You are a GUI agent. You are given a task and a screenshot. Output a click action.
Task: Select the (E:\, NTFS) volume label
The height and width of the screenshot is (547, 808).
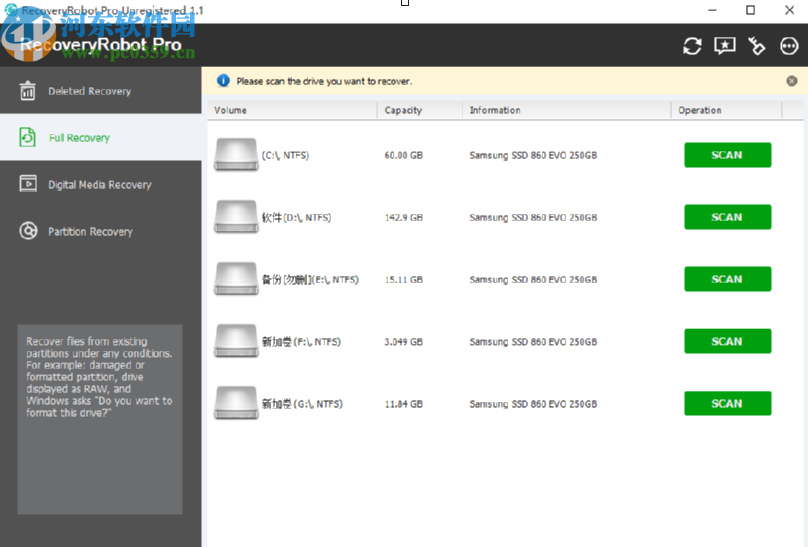(x=310, y=279)
